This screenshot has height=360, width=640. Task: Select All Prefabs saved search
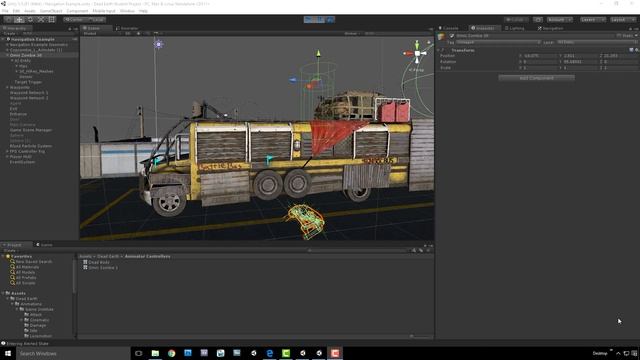(26, 278)
